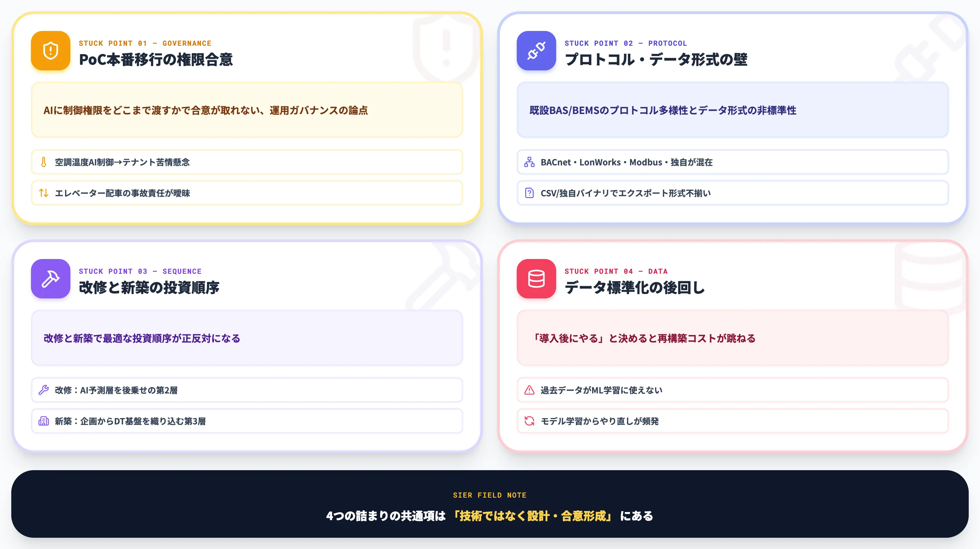Click the red database icon
The width and height of the screenshot is (980, 549).
click(536, 278)
